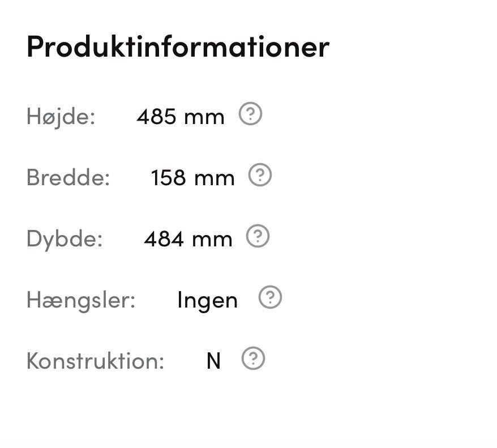Viewport: 497px width, 448px height.
Task: Select the 158 width number
Action: click(169, 178)
